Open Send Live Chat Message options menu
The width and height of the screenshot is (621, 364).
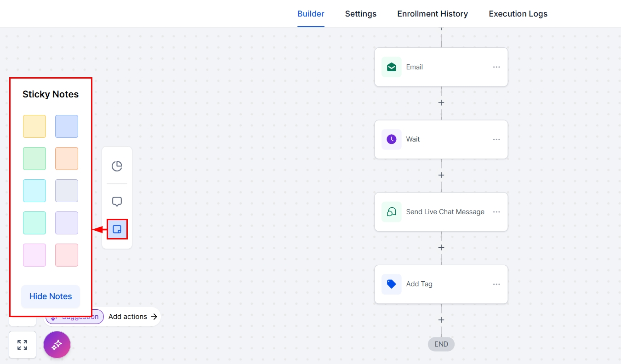pyautogui.click(x=496, y=212)
